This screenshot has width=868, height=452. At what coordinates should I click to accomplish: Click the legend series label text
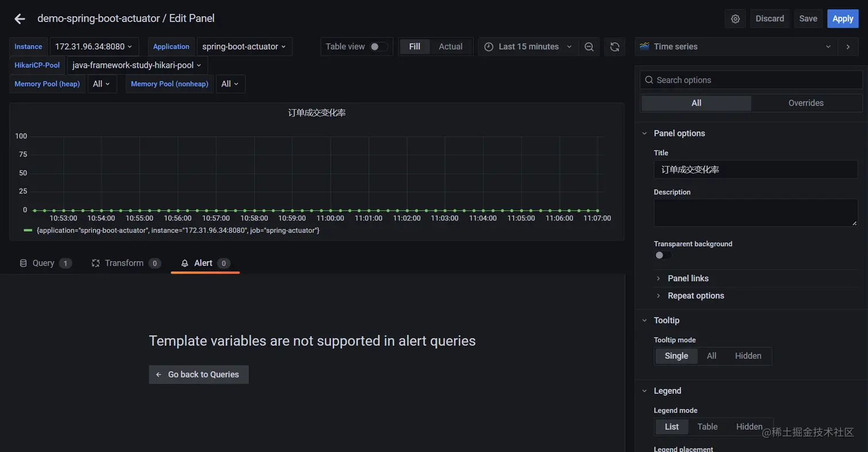178,230
